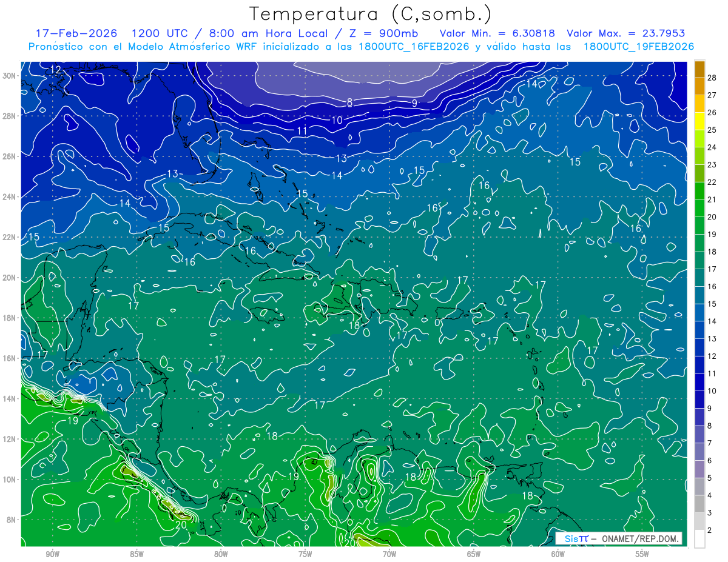Click the '60W' longitude axis label
This screenshot has height=562, width=728.
558,554
